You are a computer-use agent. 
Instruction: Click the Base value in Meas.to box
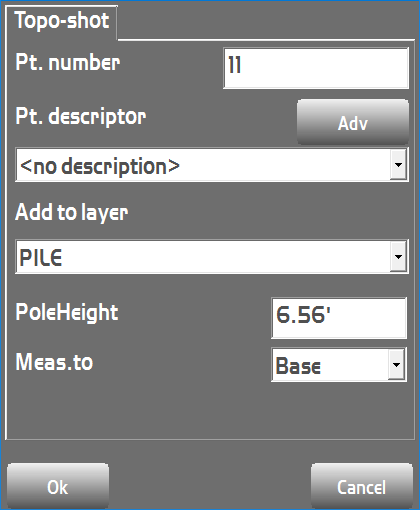click(x=298, y=366)
